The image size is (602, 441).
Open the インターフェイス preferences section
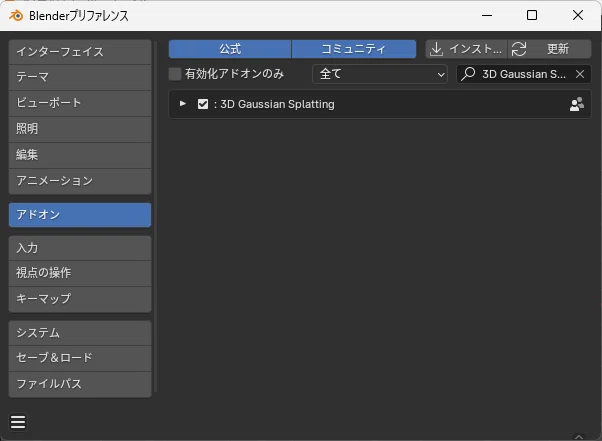[80, 52]
